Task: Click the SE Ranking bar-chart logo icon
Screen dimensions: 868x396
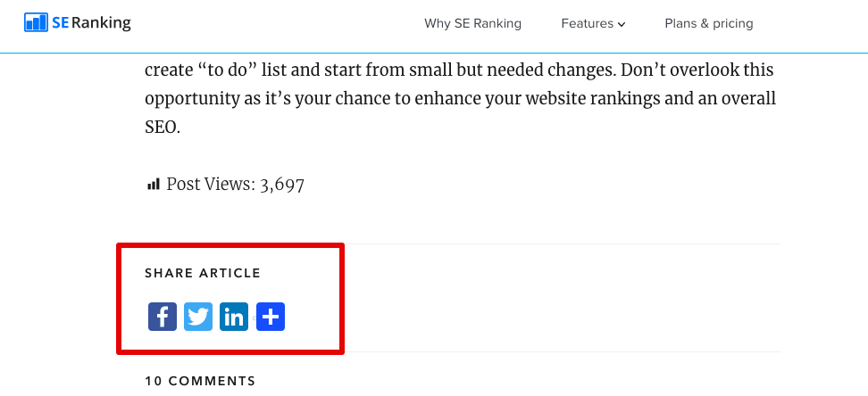Action: (x=37, y=22)
